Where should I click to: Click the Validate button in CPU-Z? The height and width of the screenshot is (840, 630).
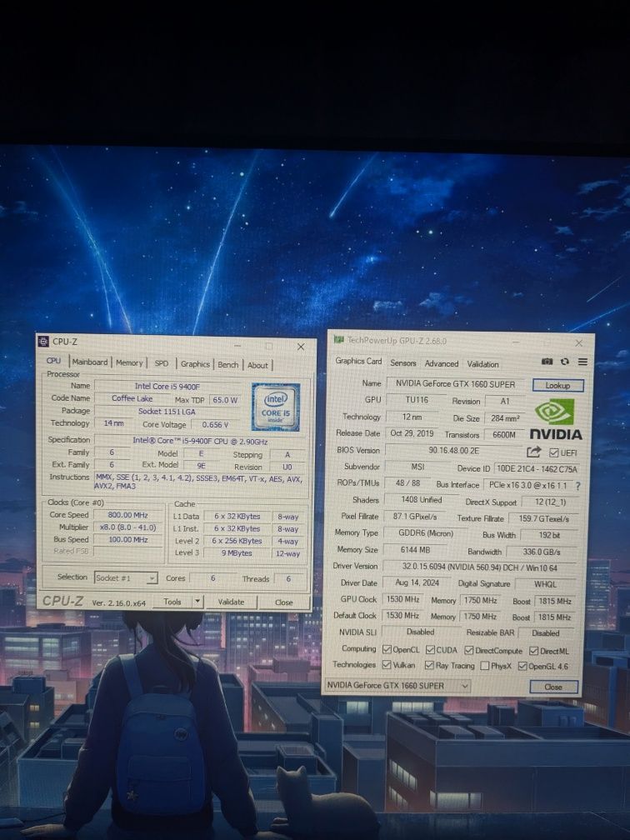pos(231,602)
